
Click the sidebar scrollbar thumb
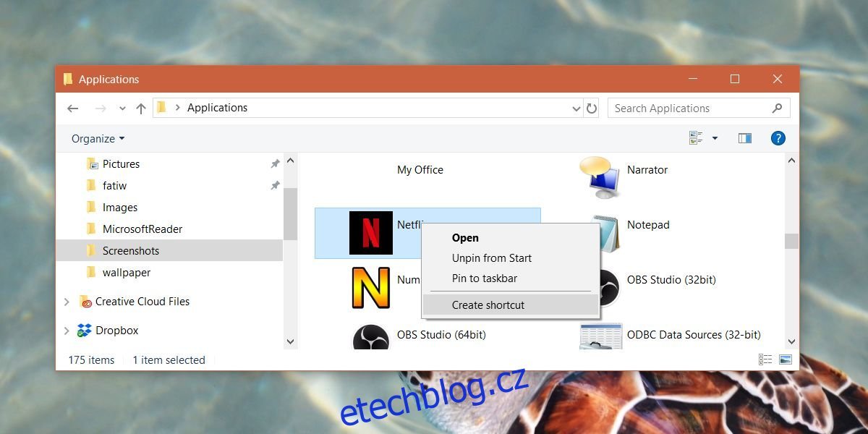(x=291, y=213)
